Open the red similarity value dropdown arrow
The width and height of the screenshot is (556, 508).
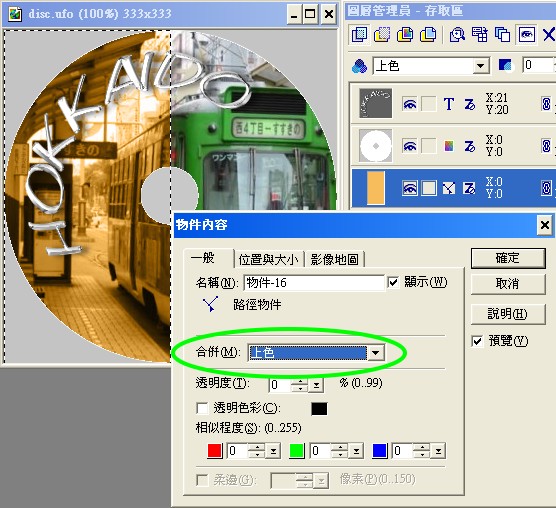(x=273, y=451)
